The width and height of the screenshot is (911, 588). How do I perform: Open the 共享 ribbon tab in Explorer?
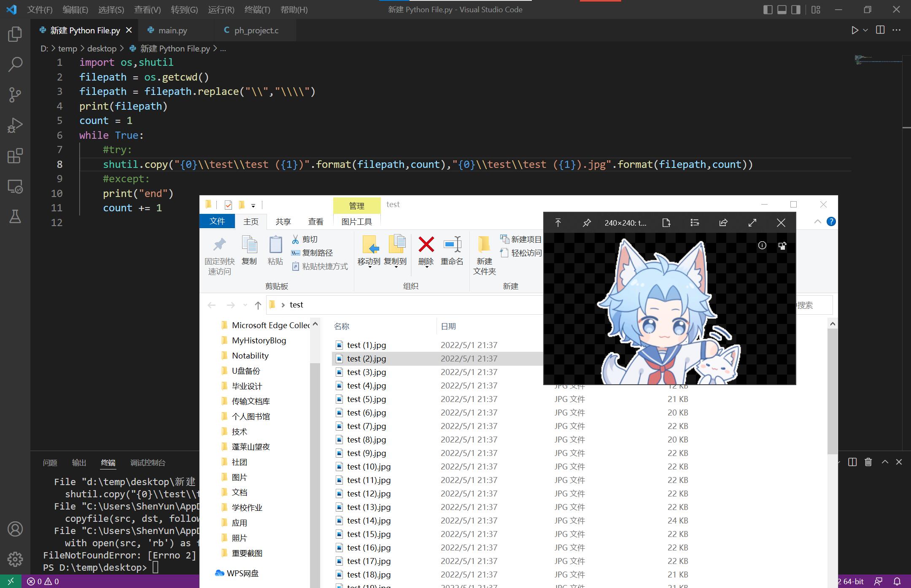[283, 221]
